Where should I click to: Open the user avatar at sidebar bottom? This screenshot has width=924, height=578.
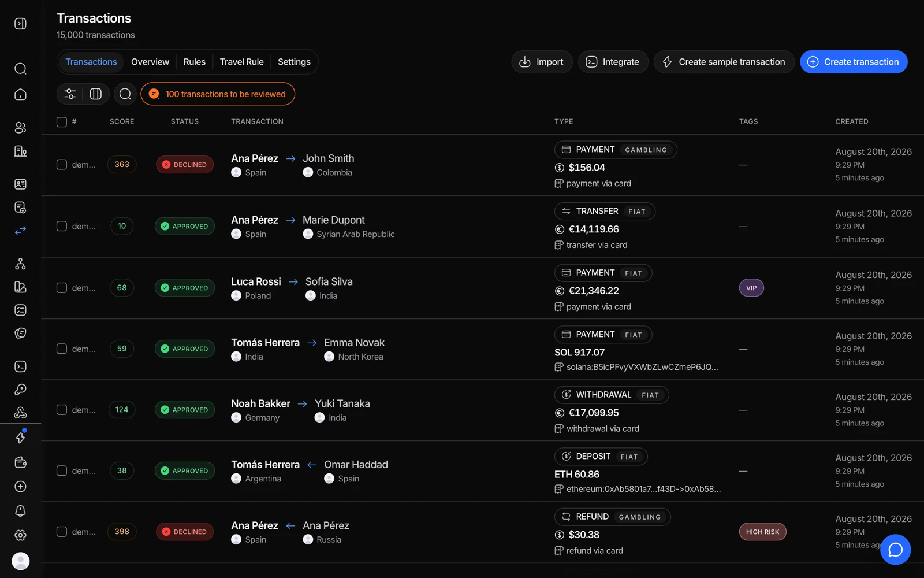(x=20, y=561)
